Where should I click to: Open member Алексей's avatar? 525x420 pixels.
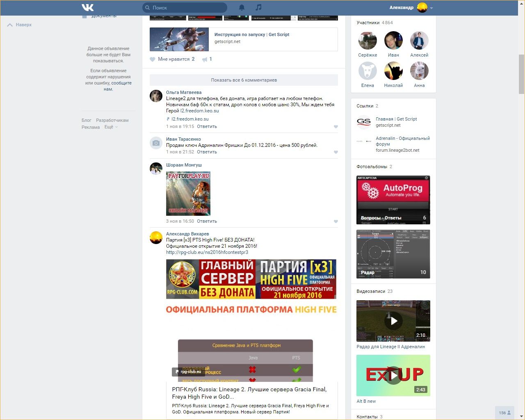(x=419, y=41)
